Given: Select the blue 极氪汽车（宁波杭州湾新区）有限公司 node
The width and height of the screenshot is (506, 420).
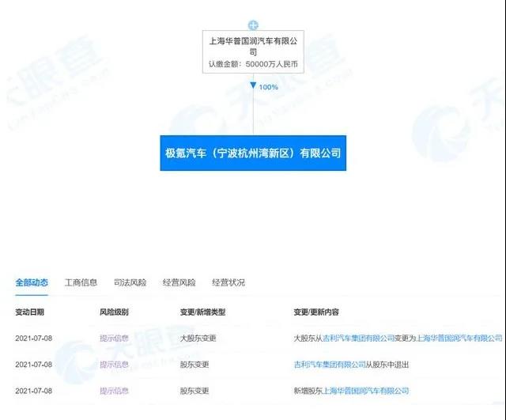Looking at the screenshot, I should point(253,151).
